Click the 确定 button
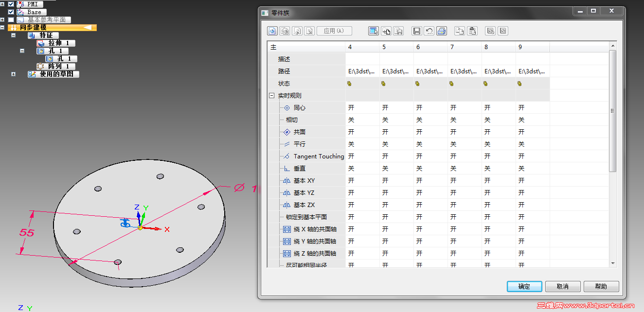Screen dimensions: 644x312 (x=524, y=286)
